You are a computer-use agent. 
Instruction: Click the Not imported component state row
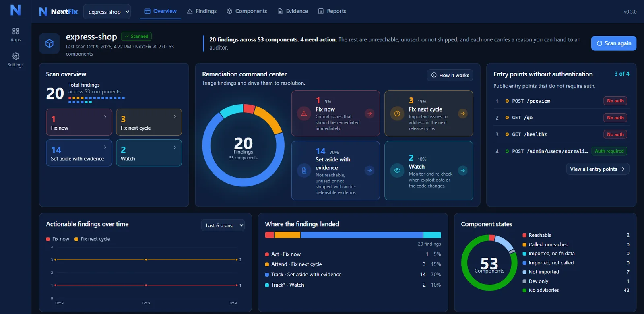tap(576, 272)
